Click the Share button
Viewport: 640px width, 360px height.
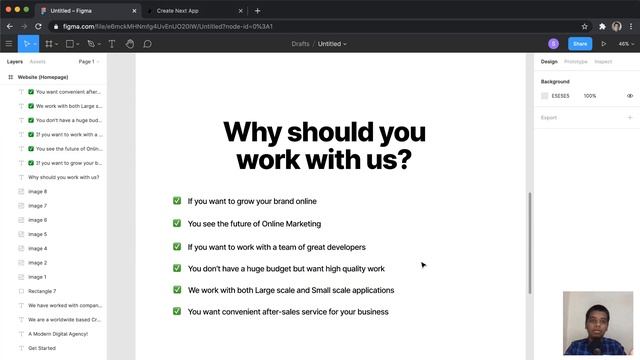click(x=580, y=44)
